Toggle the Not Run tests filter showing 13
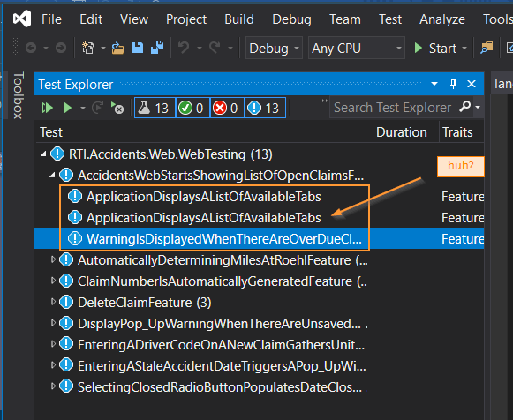 [x=265, y=108]
